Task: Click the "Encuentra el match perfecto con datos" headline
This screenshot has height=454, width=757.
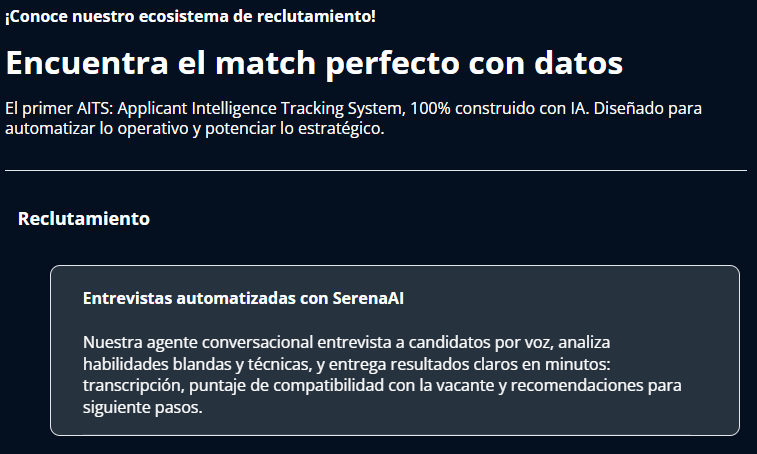Action: [x=314, y=63]
